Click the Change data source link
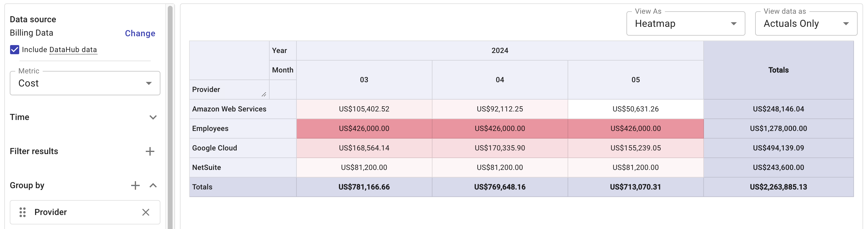This screenshot has height=229, width=868. click(x=140, y=33)
